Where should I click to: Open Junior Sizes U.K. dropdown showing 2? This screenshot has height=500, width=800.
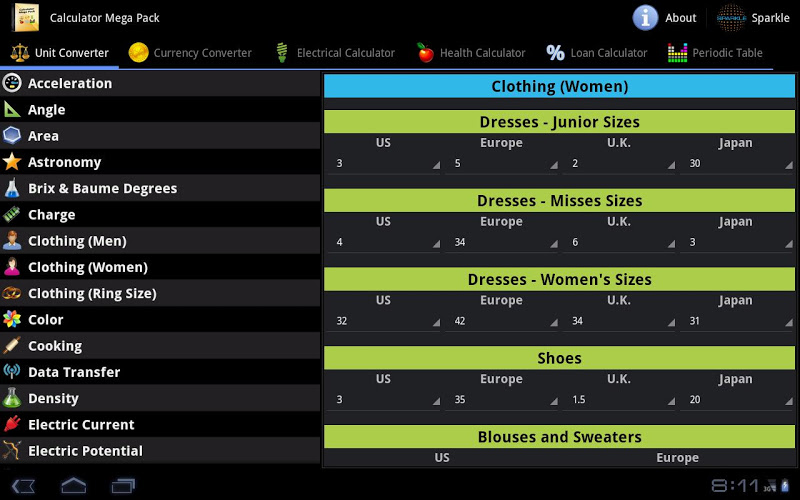click(619, 163)
